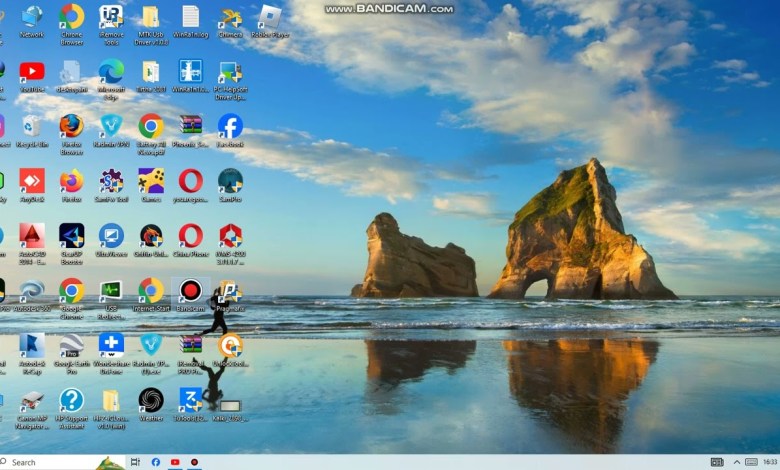Viewport: 780px width, 470px height.
Task: Select the WinRa1n.log text file
Action: point(190,17)
